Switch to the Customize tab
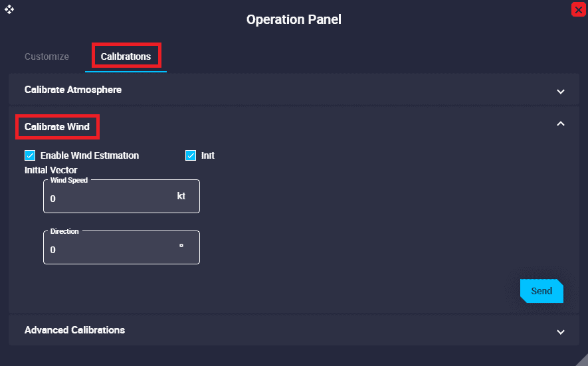The height and width of the screenshot is (366, 588). [x=47, y=56]
